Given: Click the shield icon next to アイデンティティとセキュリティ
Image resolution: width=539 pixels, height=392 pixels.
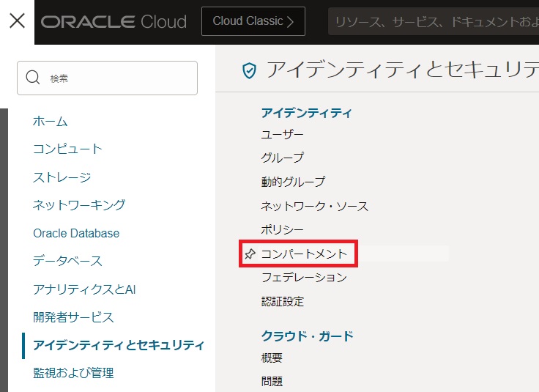Looking at the screenshot, I should click(x=250, y=70).
